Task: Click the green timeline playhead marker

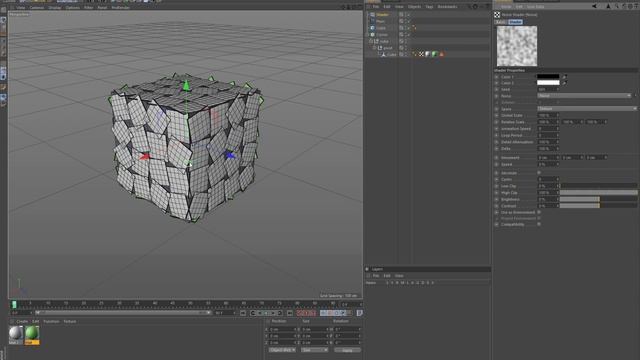Action: pyautogui.click(x=14, y=304)
